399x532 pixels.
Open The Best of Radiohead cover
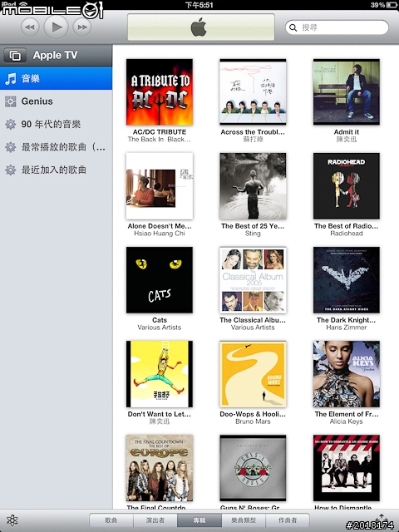347,186
